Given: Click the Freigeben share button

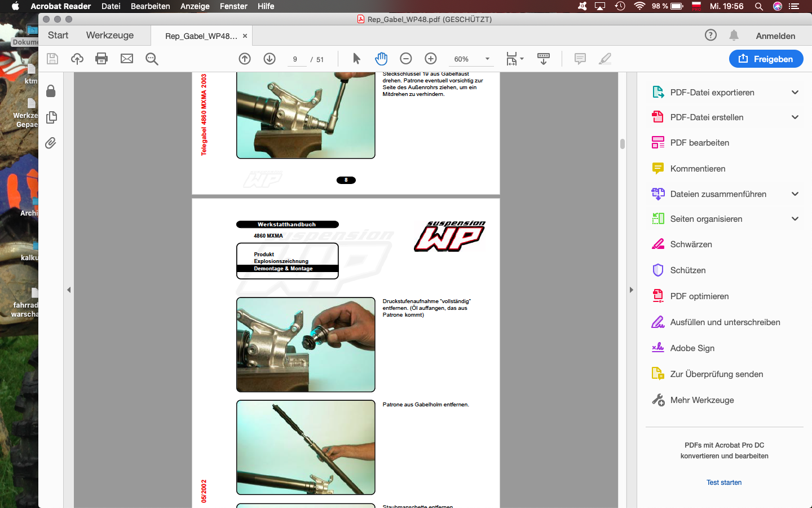Looking at the screenshot, I should tap(766, 59).
